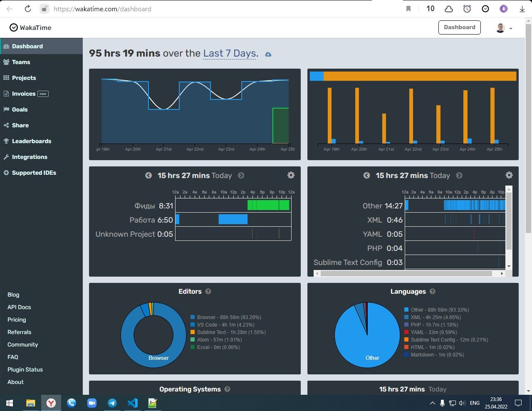Viewport: 532px width, 411px height.
Task: Open the Referrals link
Action: (19, 332)
